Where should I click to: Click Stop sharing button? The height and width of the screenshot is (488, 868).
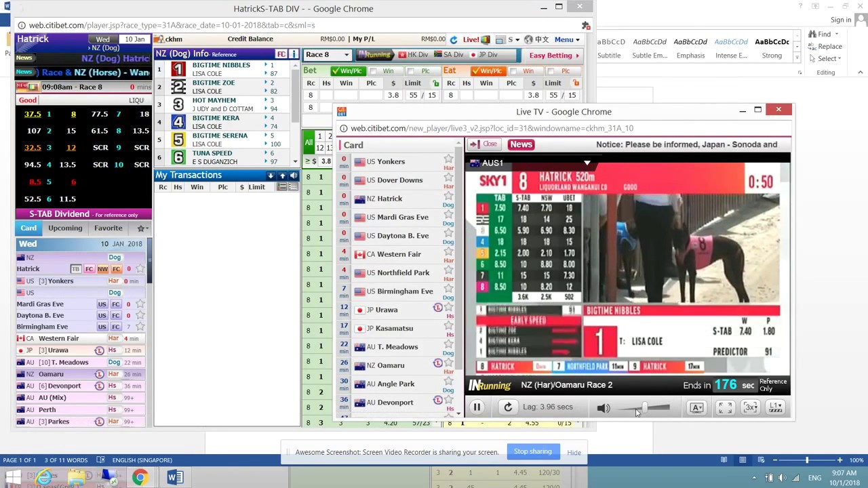click(532, 451)
